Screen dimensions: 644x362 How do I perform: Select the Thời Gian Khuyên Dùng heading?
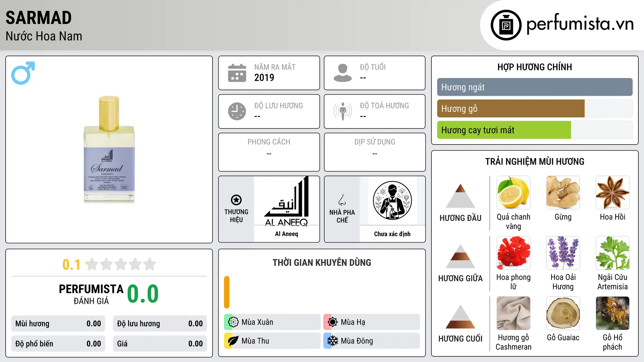[x=322, y=263]
